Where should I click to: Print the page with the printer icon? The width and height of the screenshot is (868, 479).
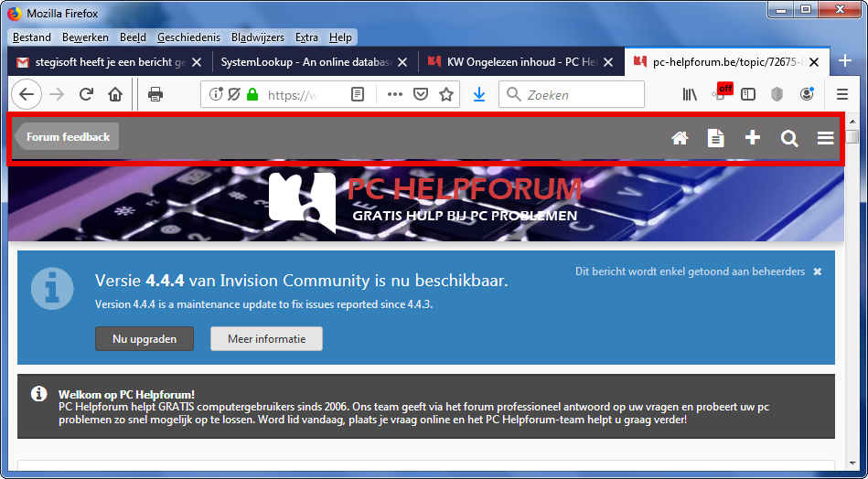pyautogui.click(x=155, y=94)
